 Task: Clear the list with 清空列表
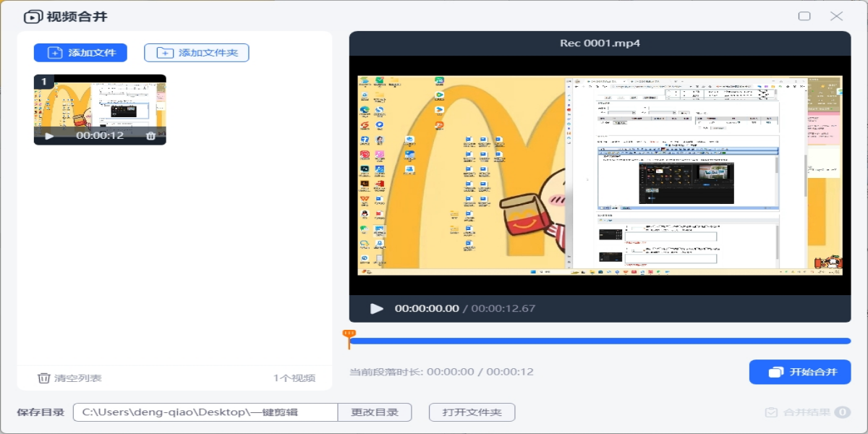tap(69, 378)
